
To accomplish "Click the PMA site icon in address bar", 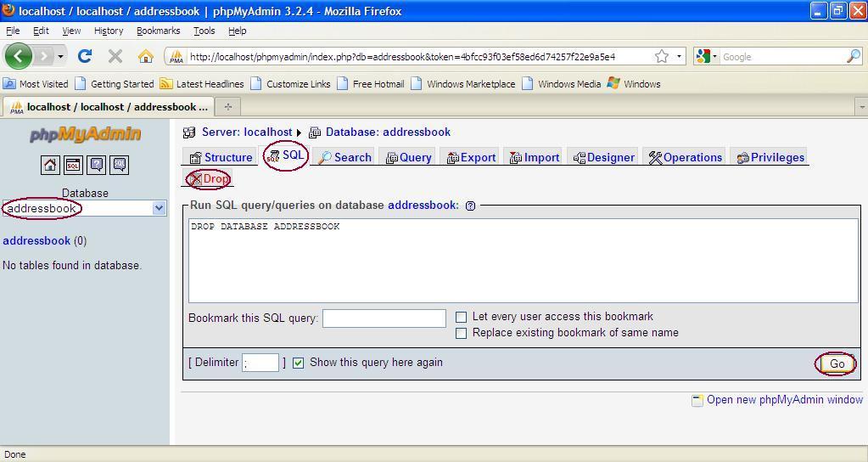I will coord(176,57).
